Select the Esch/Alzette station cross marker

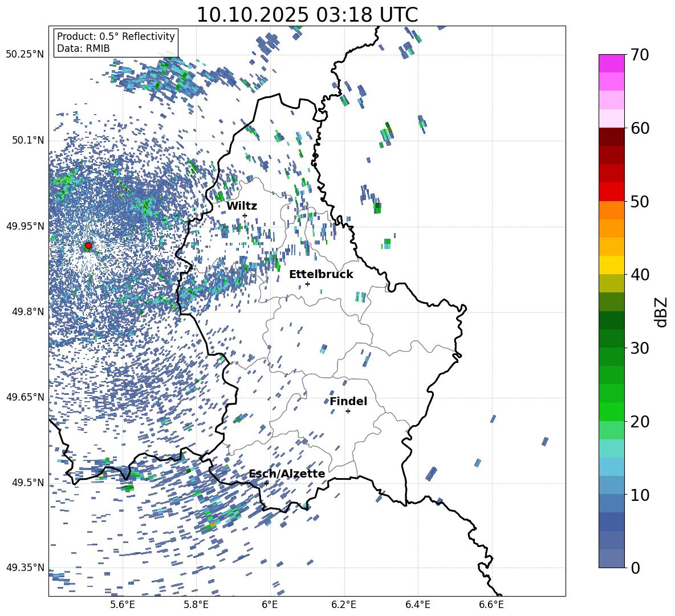tap(266, 483)
